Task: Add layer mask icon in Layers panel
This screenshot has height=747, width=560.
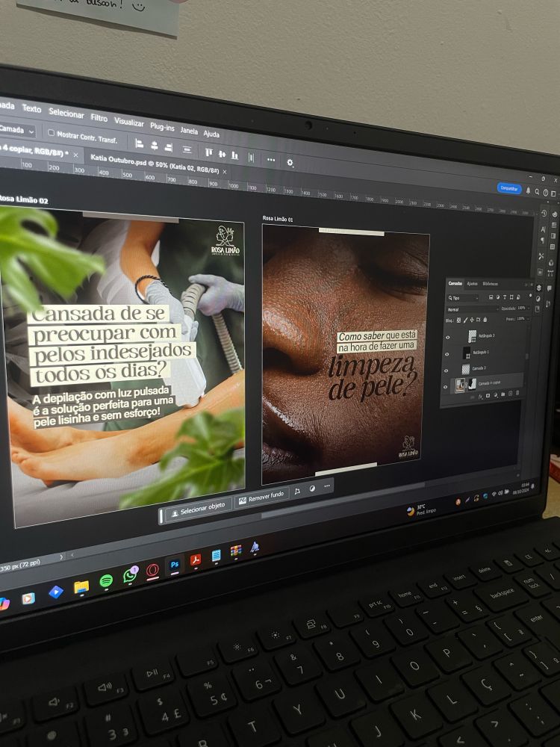Action: click(x=488, y=395)
